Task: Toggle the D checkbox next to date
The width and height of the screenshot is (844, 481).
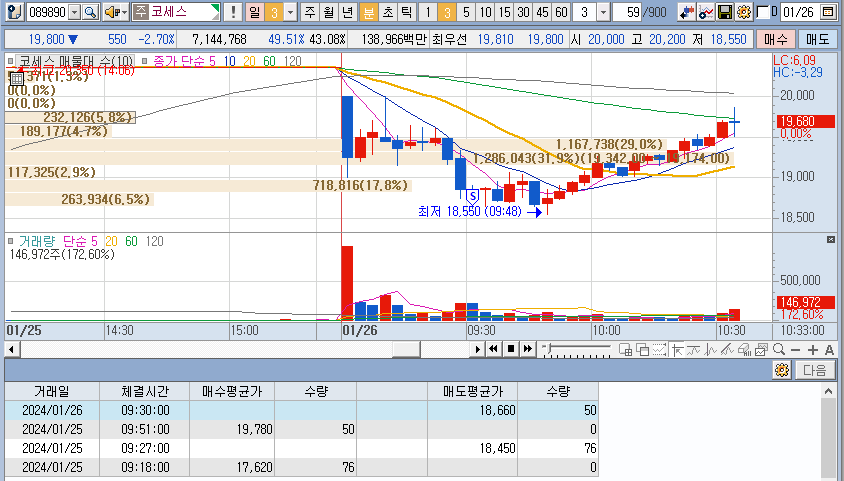Action: (763, 12)
